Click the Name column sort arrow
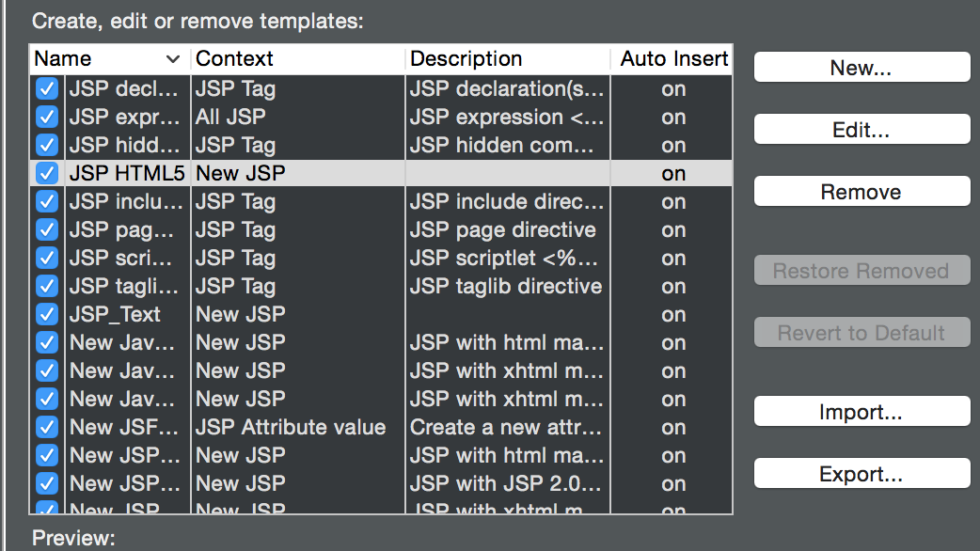980x551 pixels. coord(172,59)
